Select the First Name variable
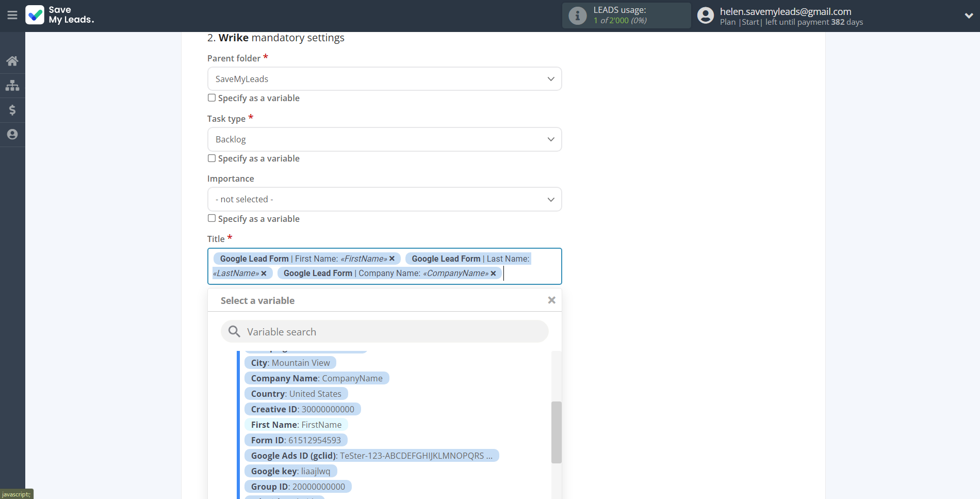 tap(296, 425)
